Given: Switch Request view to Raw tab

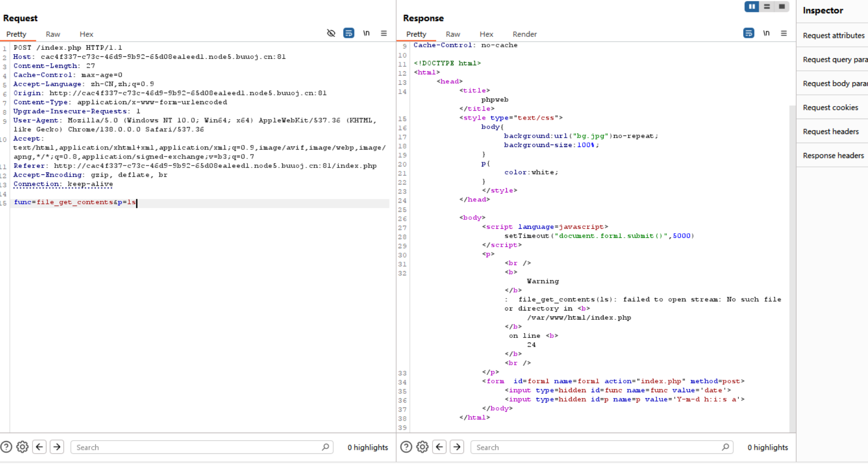Looking at the screenshot, I should point(53,34).
